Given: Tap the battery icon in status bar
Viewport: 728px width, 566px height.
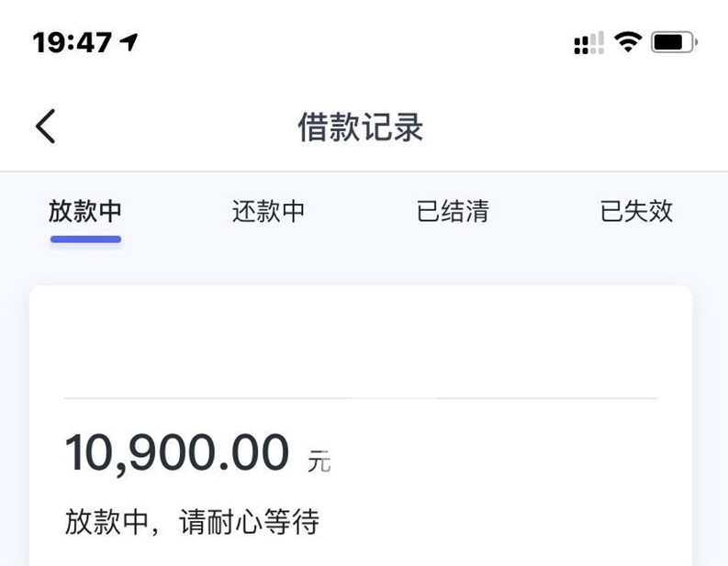Looking at the screenshot, I should (x=674, y=42).
